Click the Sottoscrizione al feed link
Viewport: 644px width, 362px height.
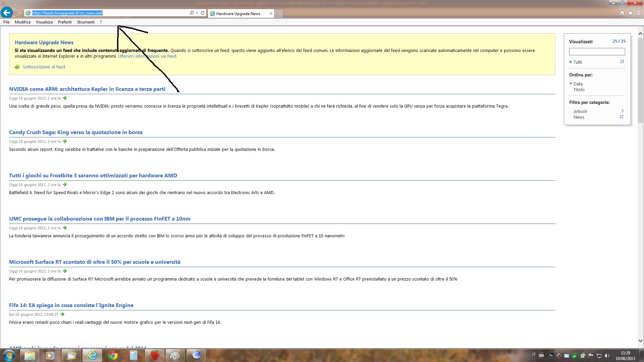44,67
